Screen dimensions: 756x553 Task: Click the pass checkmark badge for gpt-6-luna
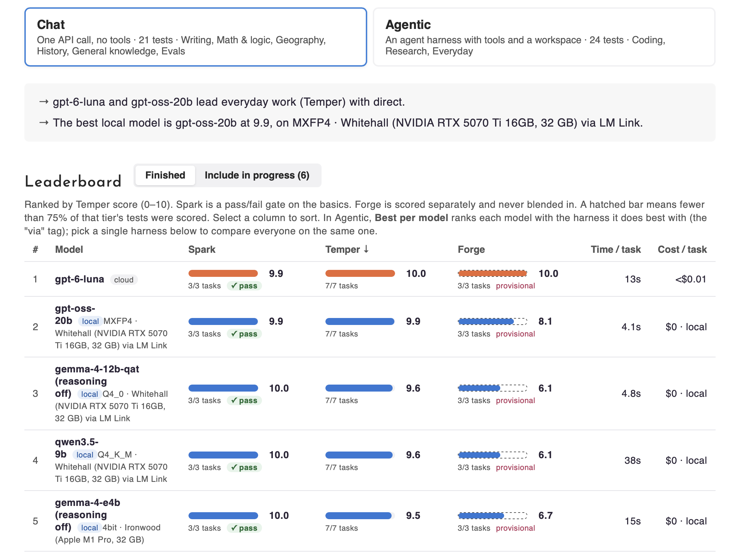(x=244, y=286)
